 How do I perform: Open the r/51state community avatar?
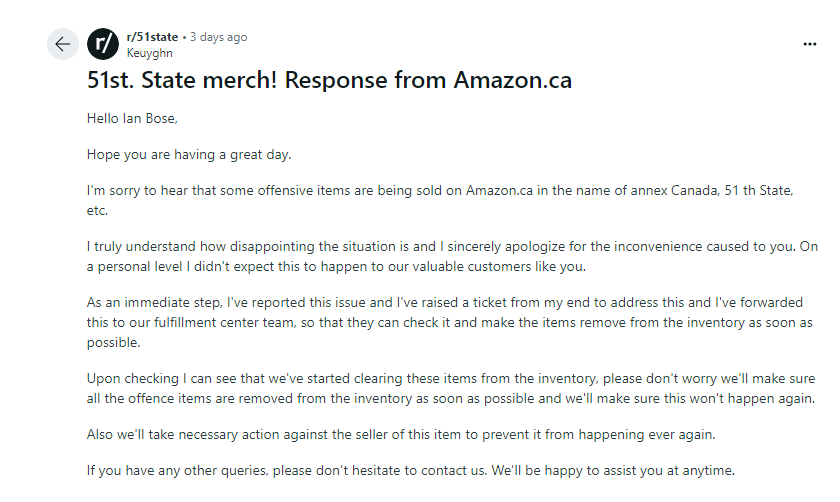[x=103, y=44]
